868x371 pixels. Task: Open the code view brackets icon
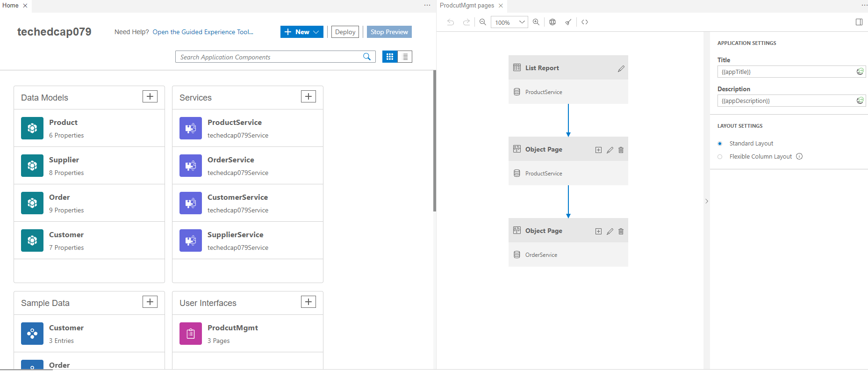[x=585, y=22]
